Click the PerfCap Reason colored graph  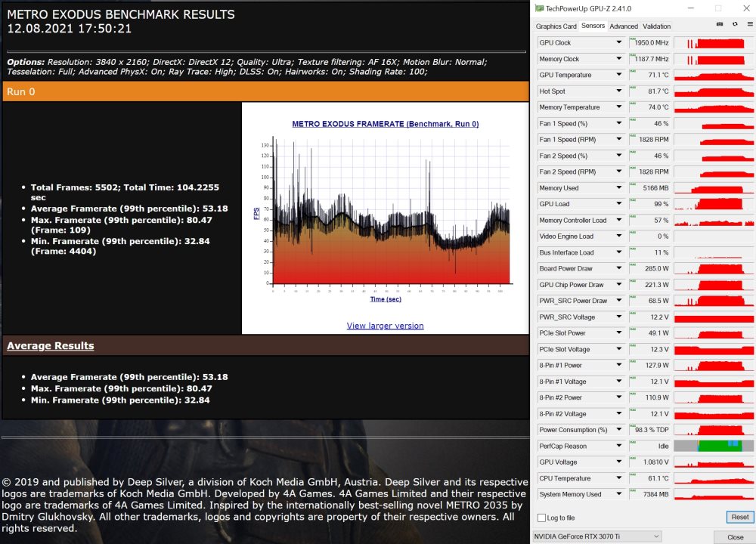(x=714, y=446)
